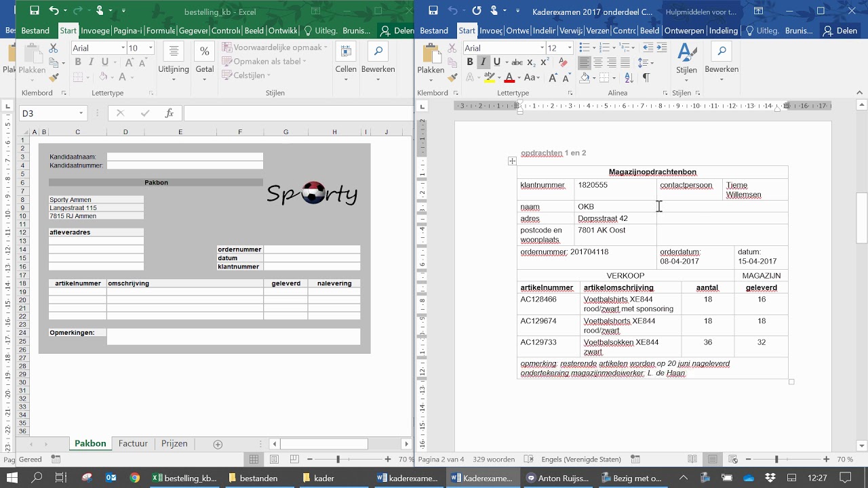Viewport: 868px width, 488px height.
Task: Toggle Italic formatting in Word
Action: (484, 62)
